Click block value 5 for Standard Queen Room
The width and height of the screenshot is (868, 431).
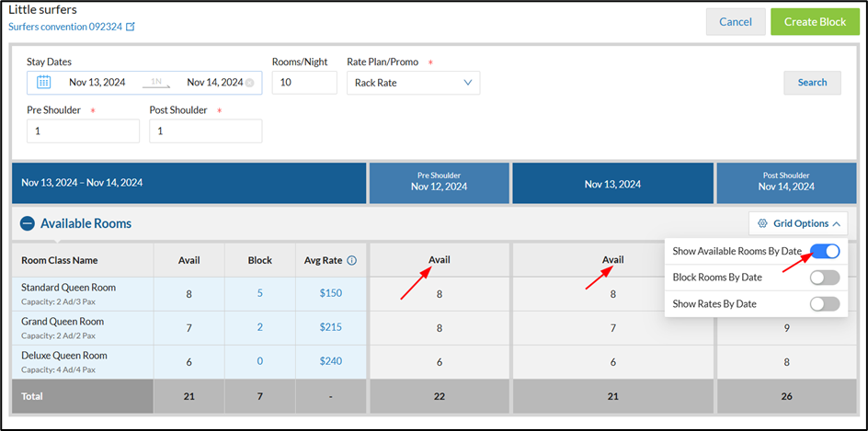click(x=259, y=294)
